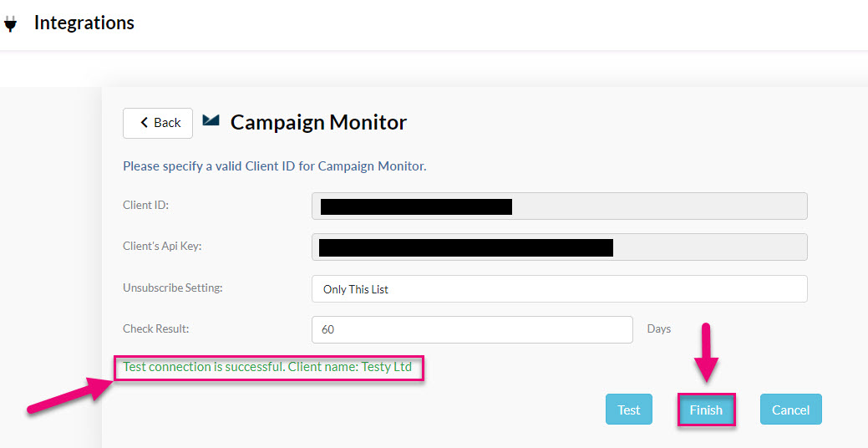Click the Client ID label
The image size is (868, 448).
point(145,205)
